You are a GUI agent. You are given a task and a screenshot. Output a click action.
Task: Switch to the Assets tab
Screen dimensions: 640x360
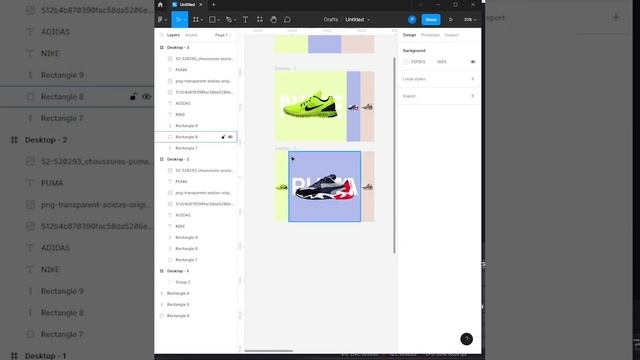[x=191, y=35]
